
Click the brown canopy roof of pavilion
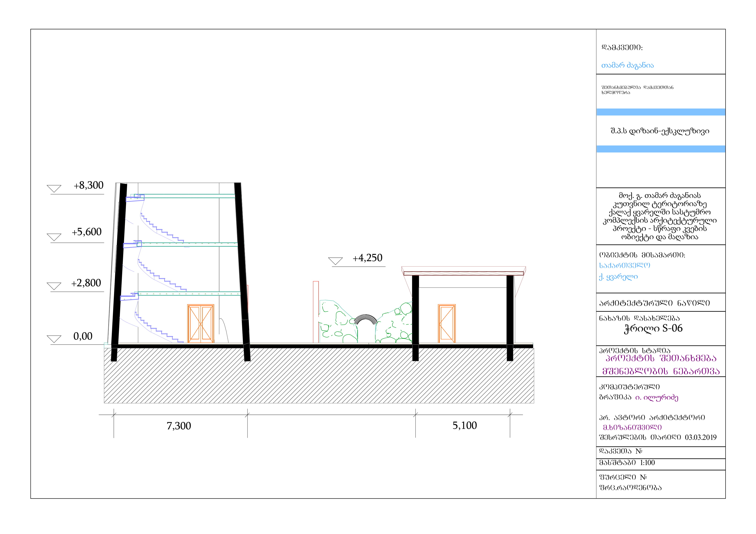[x=463, y=274]
